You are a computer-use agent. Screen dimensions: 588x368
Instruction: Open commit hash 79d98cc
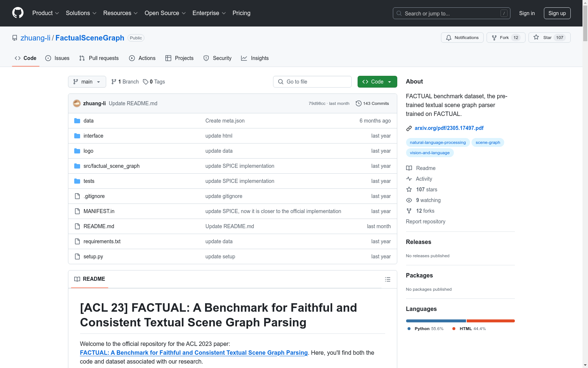[x=317, y=103]
